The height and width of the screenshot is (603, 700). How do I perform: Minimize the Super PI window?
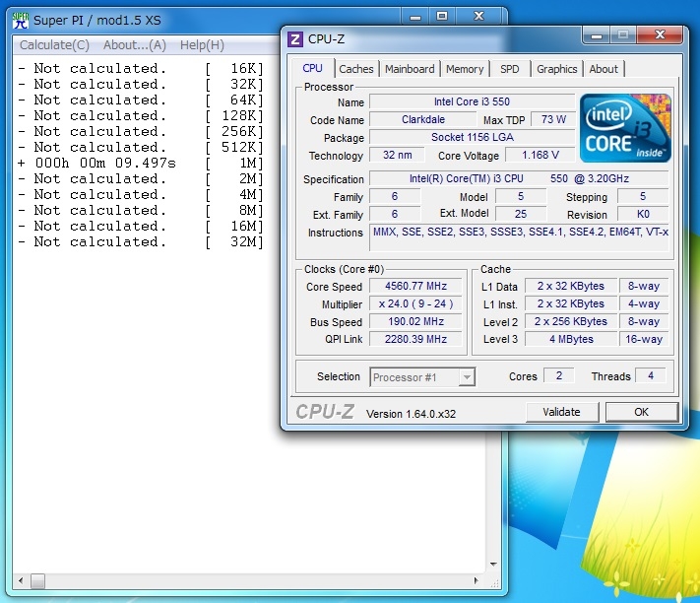coord(415,17)
